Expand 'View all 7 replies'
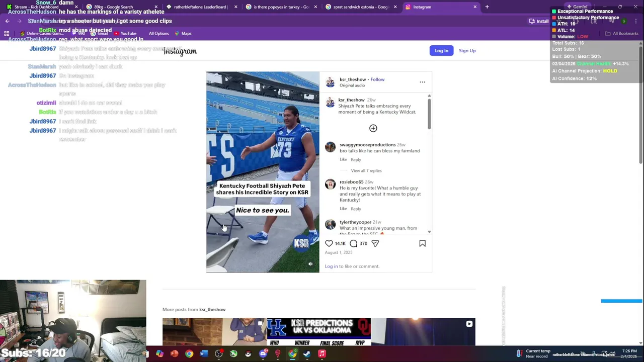The width and height of the screenshot is (644, 362). (366, 171)
